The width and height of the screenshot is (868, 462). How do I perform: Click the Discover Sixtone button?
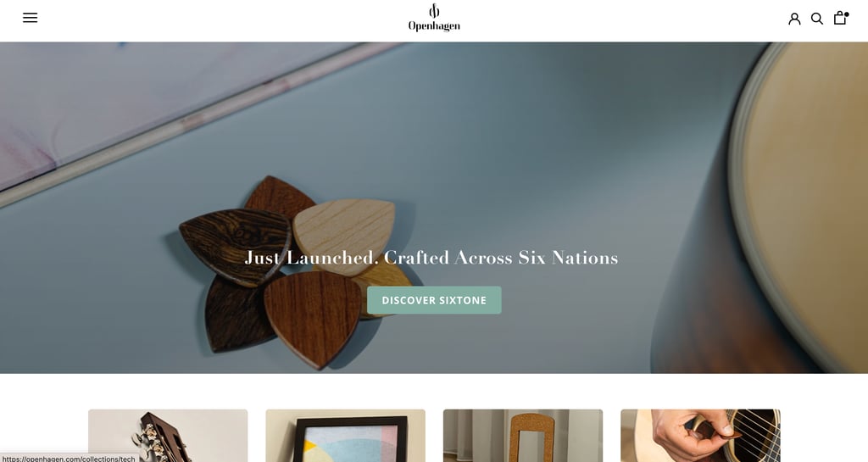point(434,300)
